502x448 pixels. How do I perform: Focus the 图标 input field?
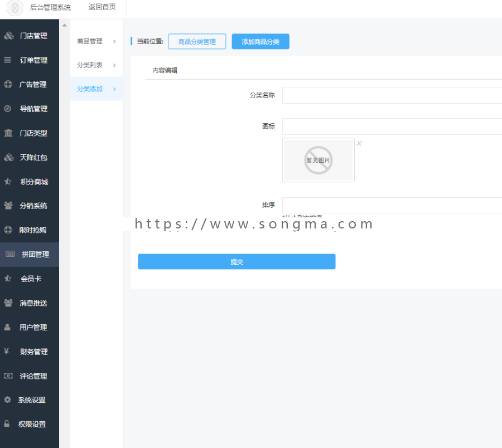point(392,126)
